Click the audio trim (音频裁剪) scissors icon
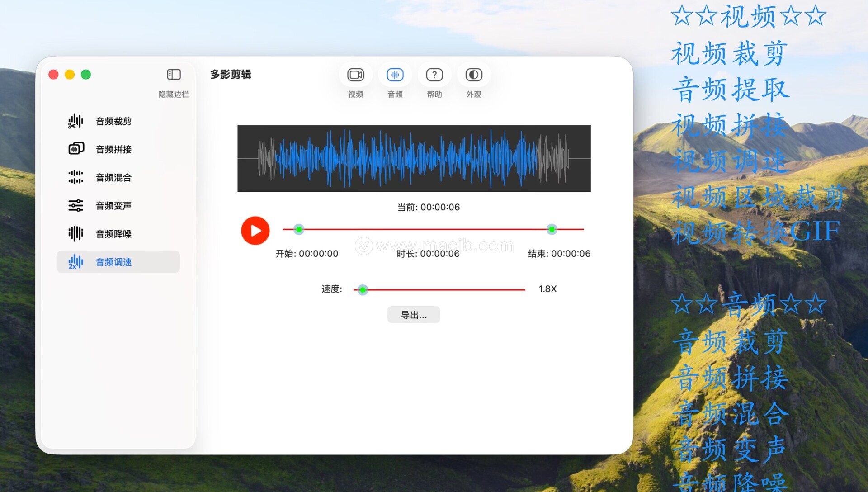The height and width of the screenshot is (492, 868). [75, 121]
